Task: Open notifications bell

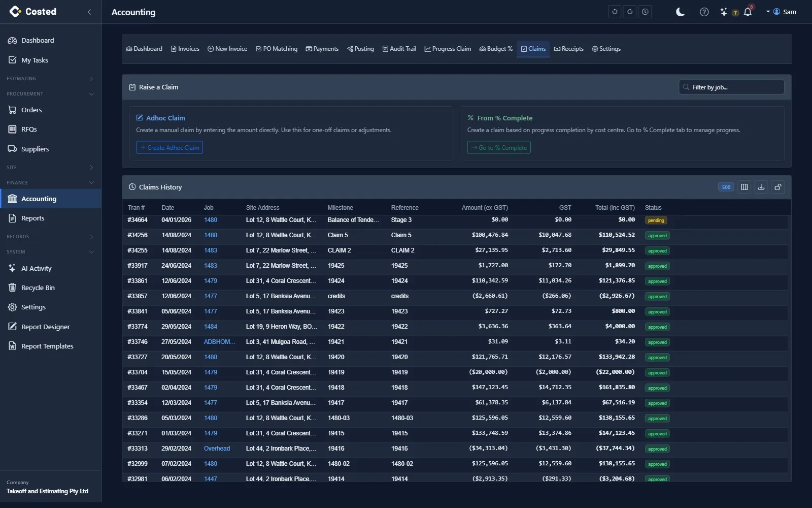Action: tap(748, 12)
